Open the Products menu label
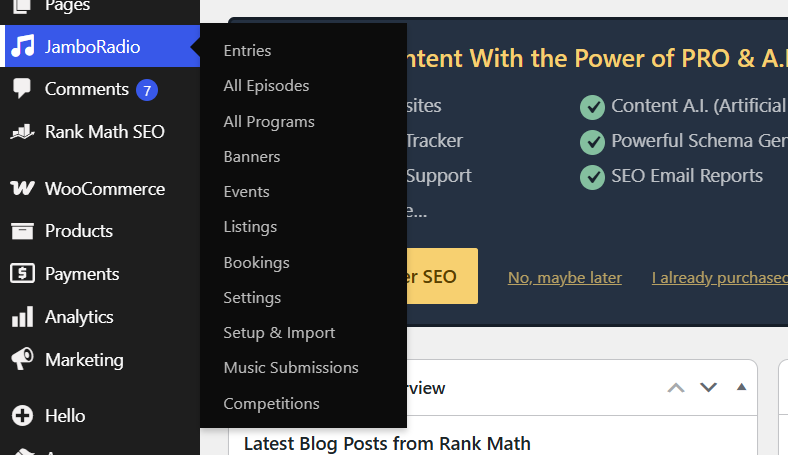Image resolution: width=788 pixels, height=455 pixels. pos(79,231)
